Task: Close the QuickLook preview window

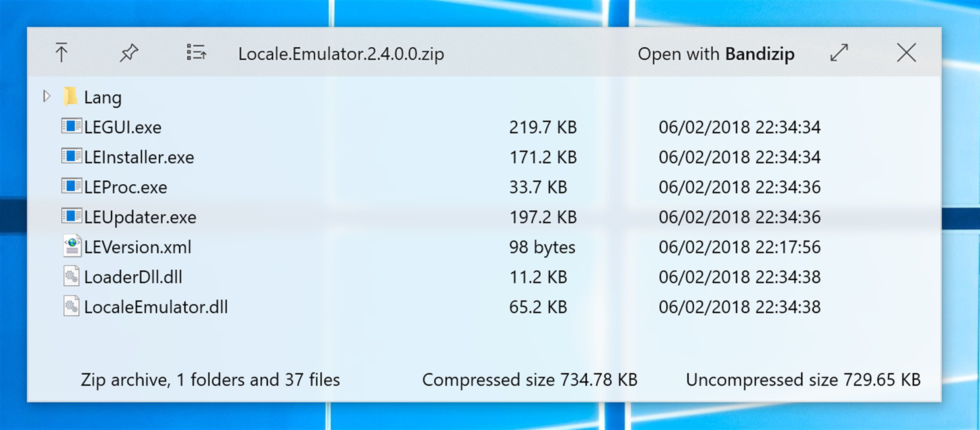Action: [906, 53]
